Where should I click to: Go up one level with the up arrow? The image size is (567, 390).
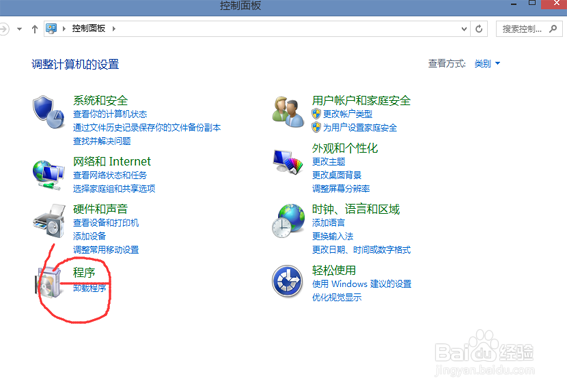(35, 29)
